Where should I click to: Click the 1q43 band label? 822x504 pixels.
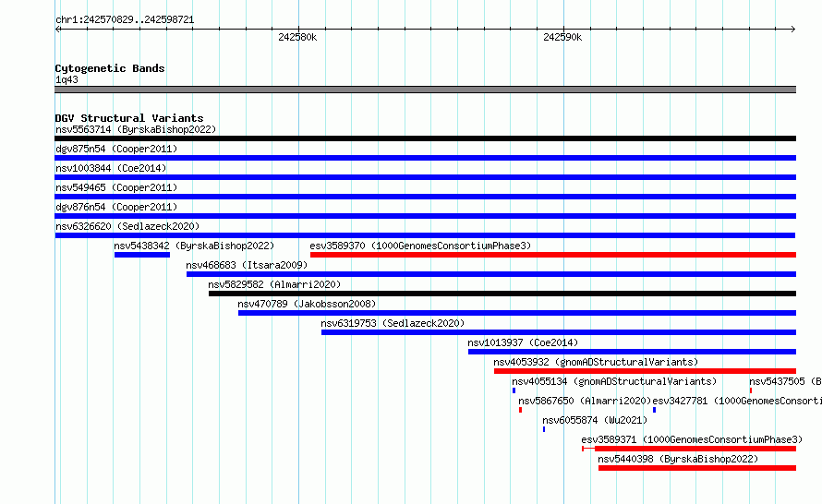[66, 79]
